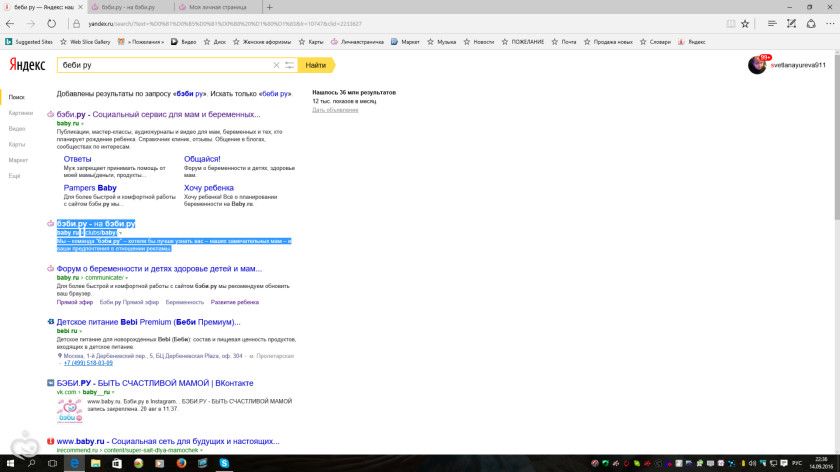Open the Edge Hub icon
This screenshot has height=472, width=840.
pos(772,24)
